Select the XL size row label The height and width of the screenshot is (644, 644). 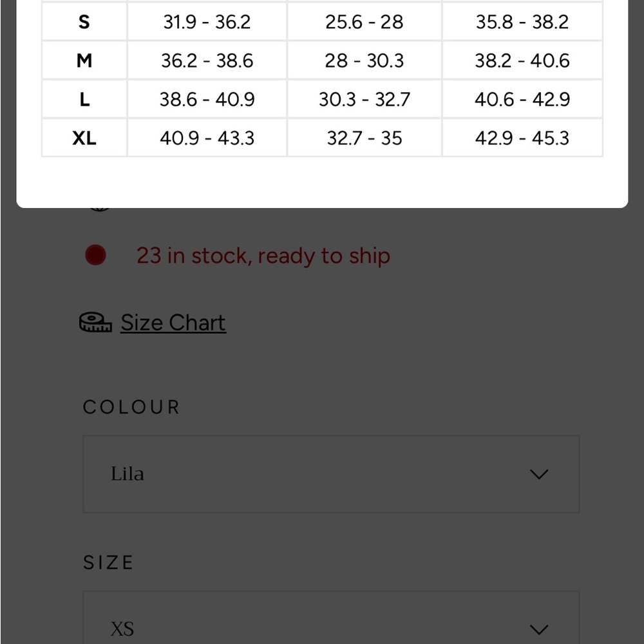[84, 138]
